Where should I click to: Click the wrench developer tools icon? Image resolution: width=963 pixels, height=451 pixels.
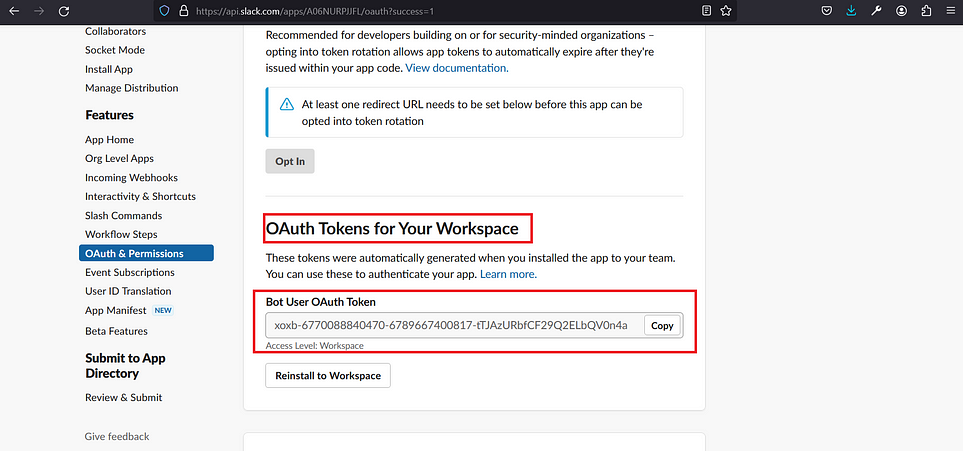click(x=876, y=10)
